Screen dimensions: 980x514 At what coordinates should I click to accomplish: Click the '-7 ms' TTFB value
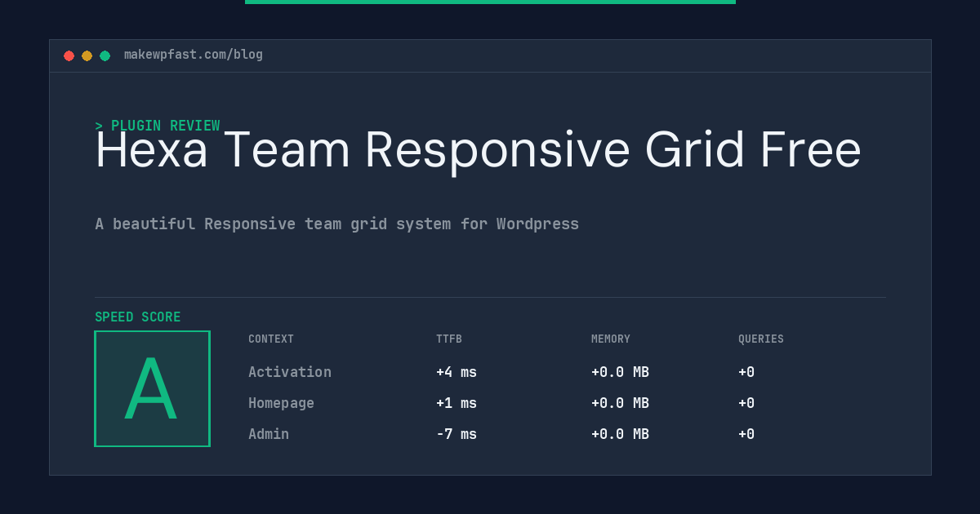(457, 434)
